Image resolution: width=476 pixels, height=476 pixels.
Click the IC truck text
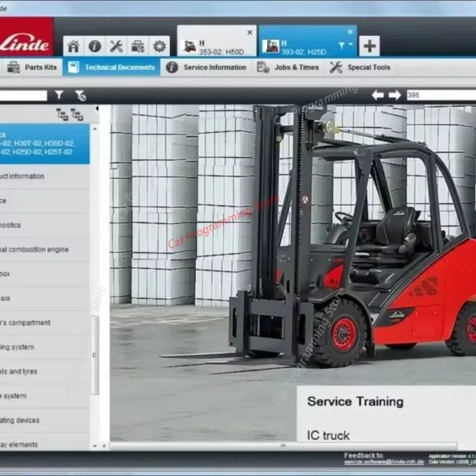pos(328,436)
